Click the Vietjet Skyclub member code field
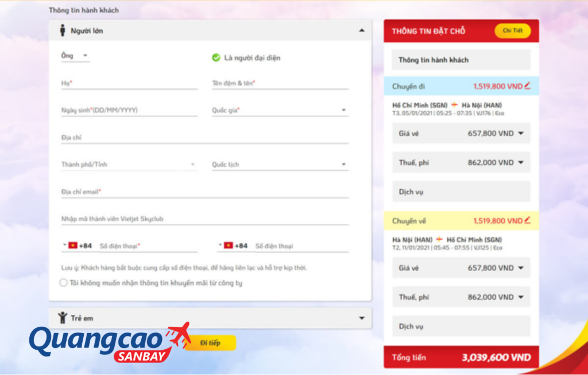588x375 pixels. [205, 219]
